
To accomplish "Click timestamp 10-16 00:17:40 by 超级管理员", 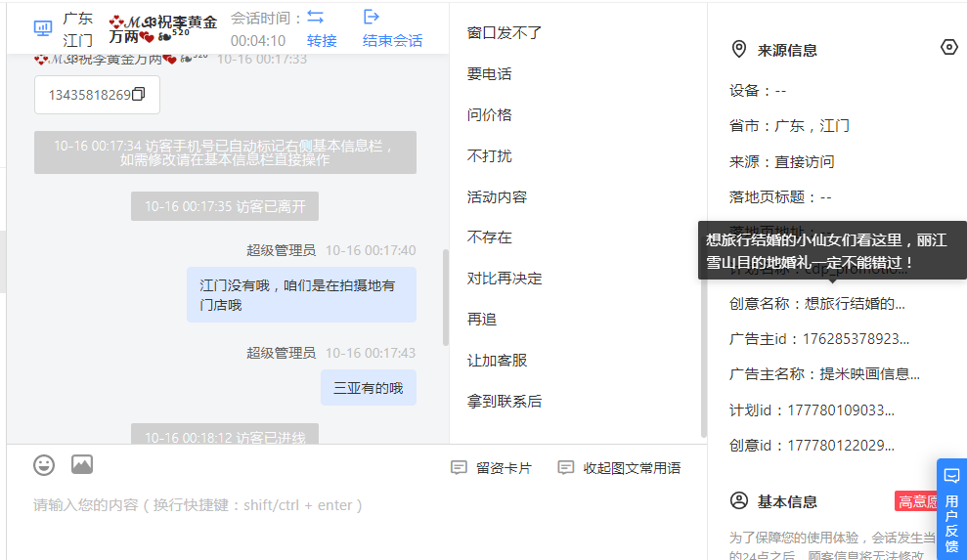I will coord(371,250).
